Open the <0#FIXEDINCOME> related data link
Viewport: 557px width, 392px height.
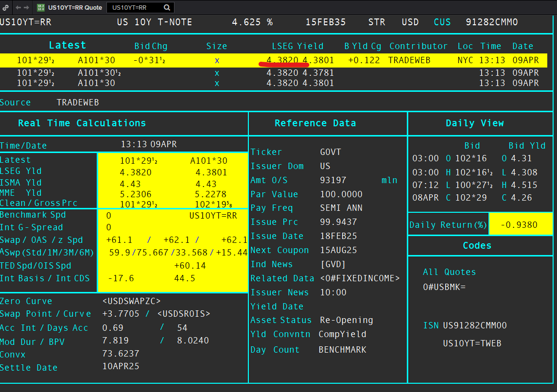click(x=360, y=278)
